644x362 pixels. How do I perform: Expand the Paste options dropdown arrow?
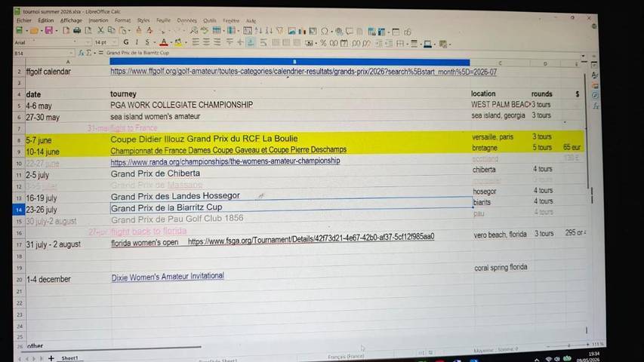(x=129, y=31)
